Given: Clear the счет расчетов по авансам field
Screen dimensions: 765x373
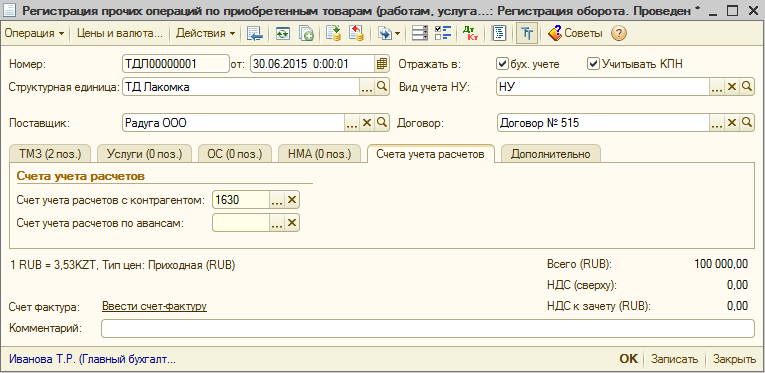Looking at the screenshot, I should coord(292,223).
